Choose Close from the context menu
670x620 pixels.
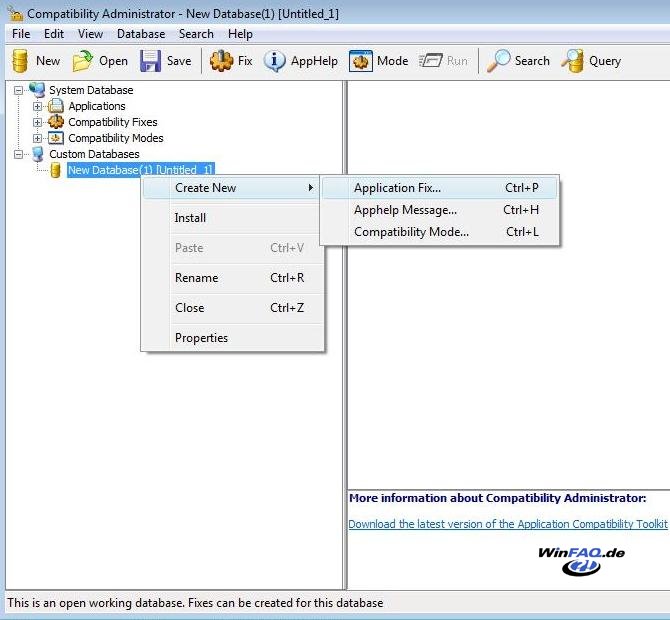point(231,308)
